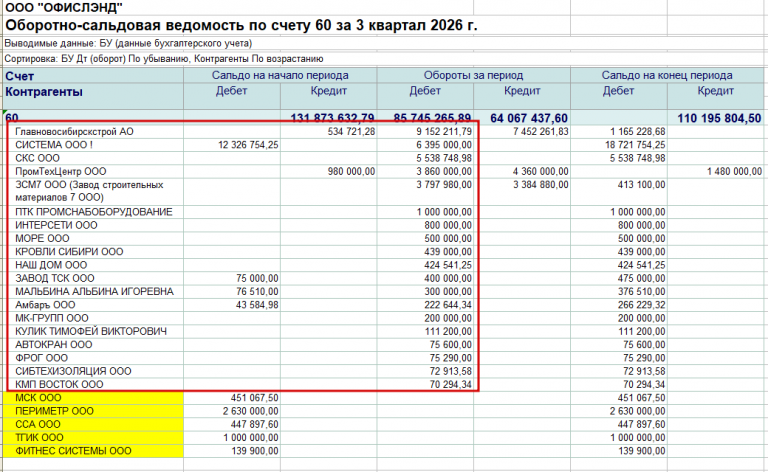Select the 6 395 000,00 debit turnover
768x472 pixels.
pyautogui.click(x=444, y=145)
